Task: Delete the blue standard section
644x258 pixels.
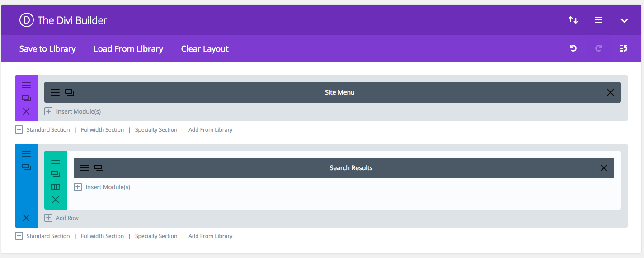Action: tap(26, 218)
